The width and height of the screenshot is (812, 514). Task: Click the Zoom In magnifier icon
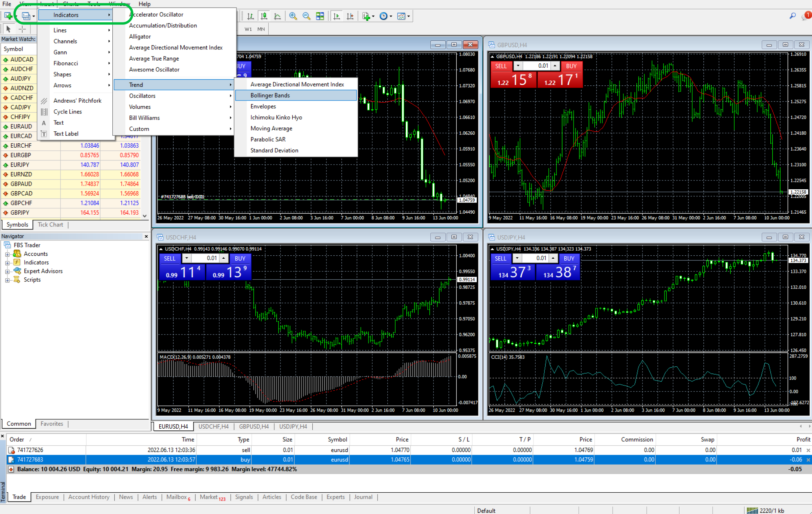point(293,16)
